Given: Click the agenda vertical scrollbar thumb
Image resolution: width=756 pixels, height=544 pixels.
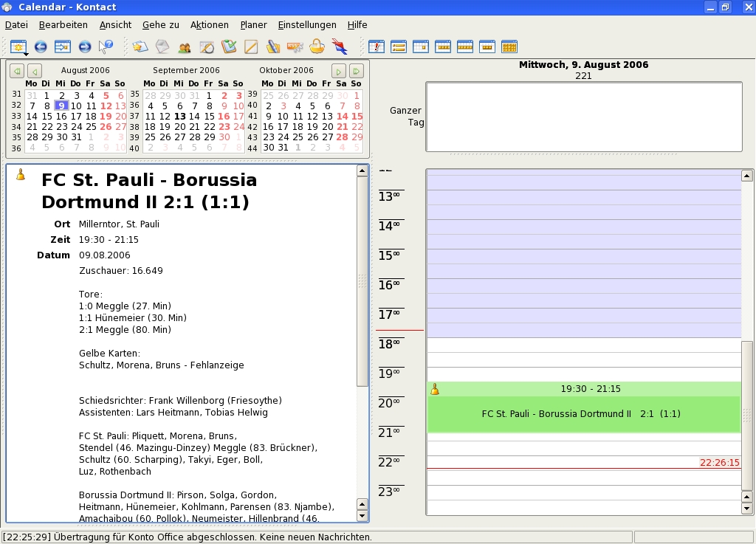Looking at the screenshot, I should 747,415.
